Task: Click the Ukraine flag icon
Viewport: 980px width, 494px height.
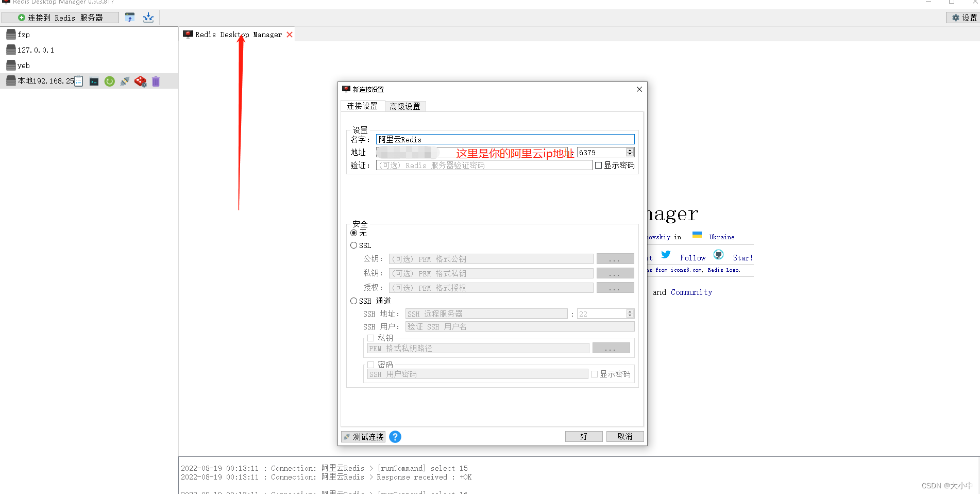Action: point(697,235)
